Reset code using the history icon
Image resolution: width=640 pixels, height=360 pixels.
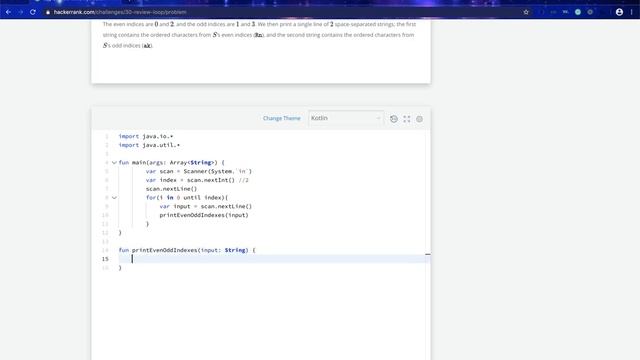pyautogui.click(x=393, y=119)
